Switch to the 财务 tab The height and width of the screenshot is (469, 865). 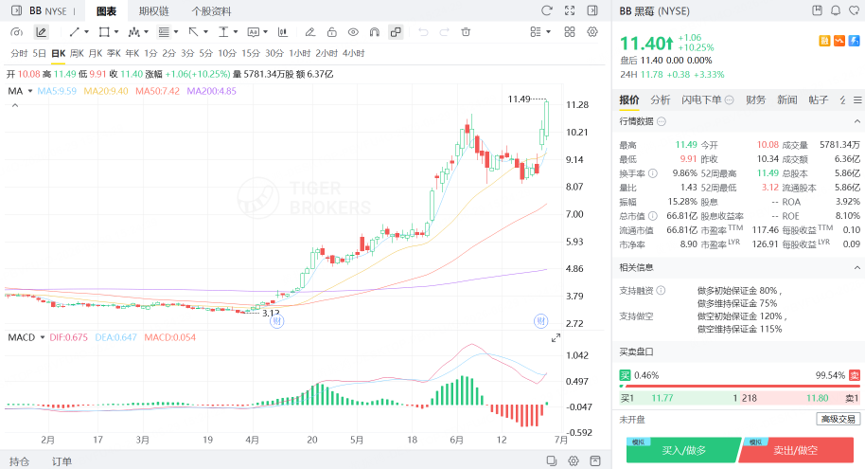pos(756,100)
